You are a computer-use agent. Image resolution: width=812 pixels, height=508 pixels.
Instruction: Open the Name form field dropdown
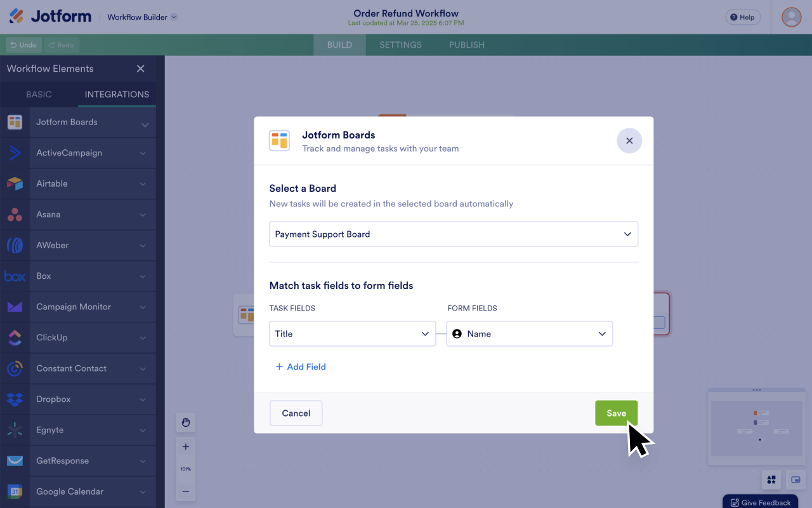[x=529, y=333]
